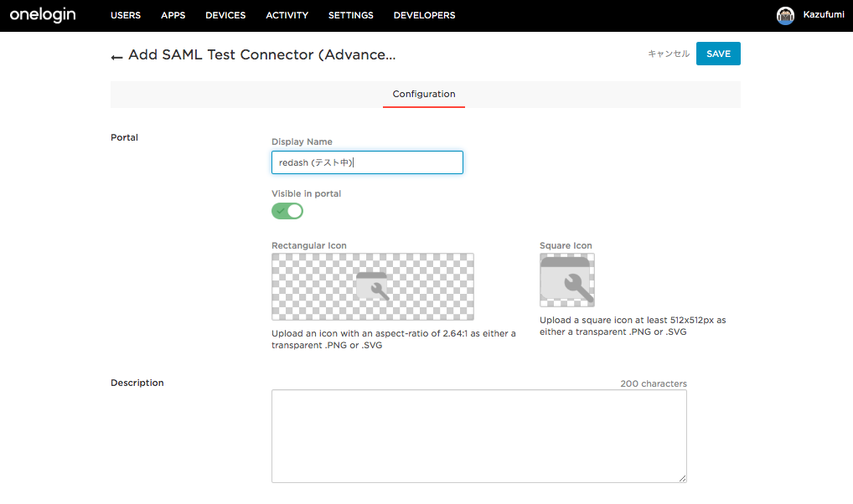This screenshot has width=853, height=504.
Task: Grab the Description textarea resize handle
Action: pyautogui.click(x=683, y=478)
